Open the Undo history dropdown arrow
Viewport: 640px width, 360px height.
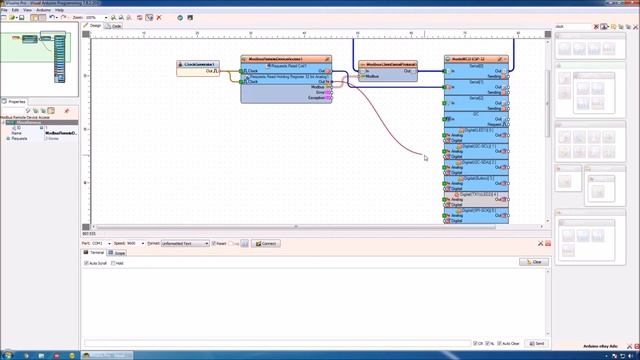pyautogui.click(x=56, y=18)
